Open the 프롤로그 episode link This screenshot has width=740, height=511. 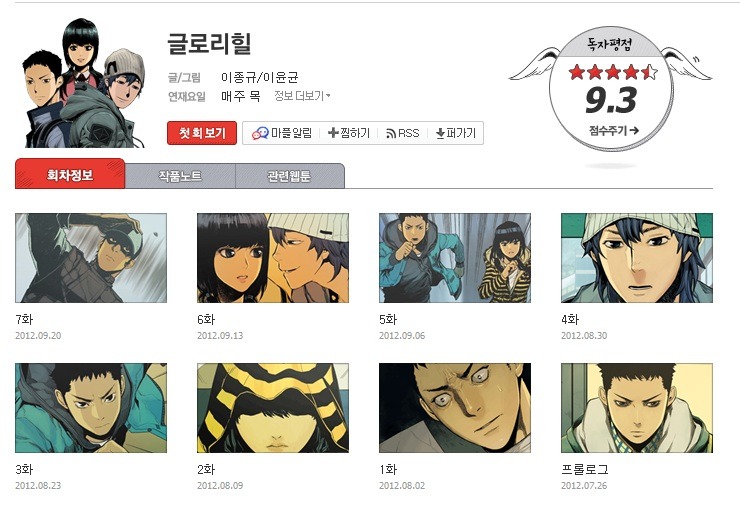[x=585, y=469]
